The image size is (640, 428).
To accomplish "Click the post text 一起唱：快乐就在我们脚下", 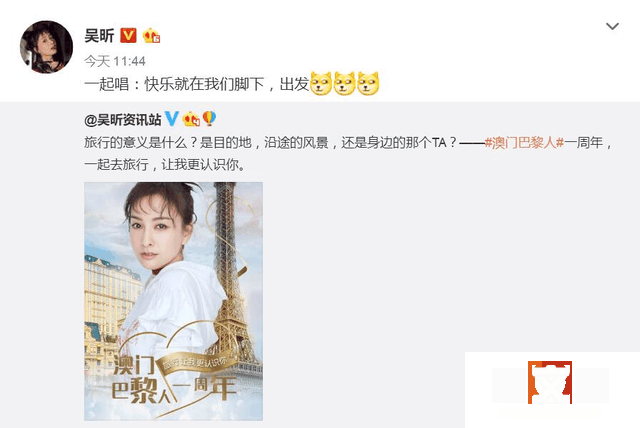I will point(174,84).
